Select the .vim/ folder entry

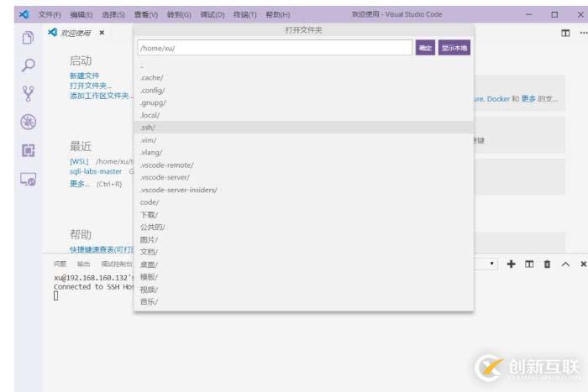[x=303, y=140]
